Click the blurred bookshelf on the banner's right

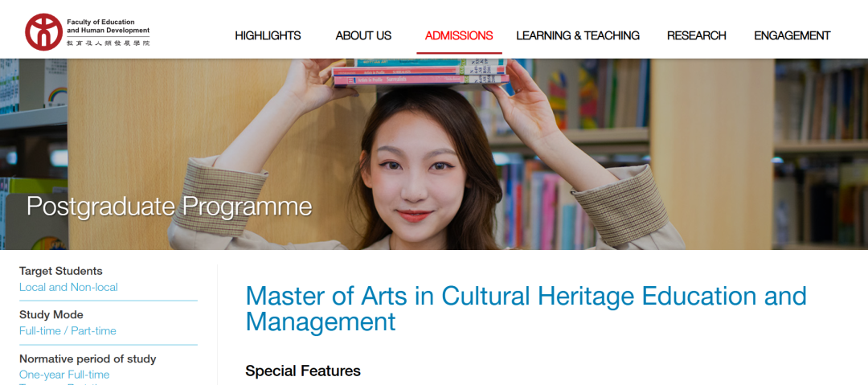821,154
